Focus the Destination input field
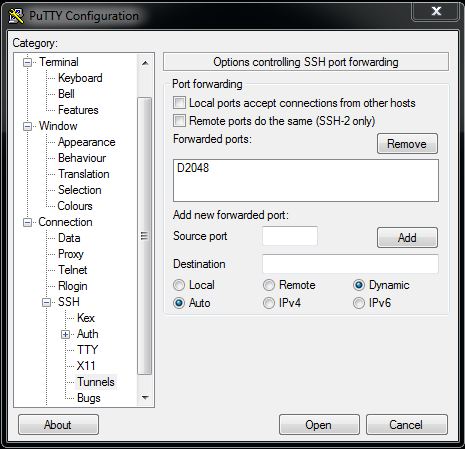 350,264
